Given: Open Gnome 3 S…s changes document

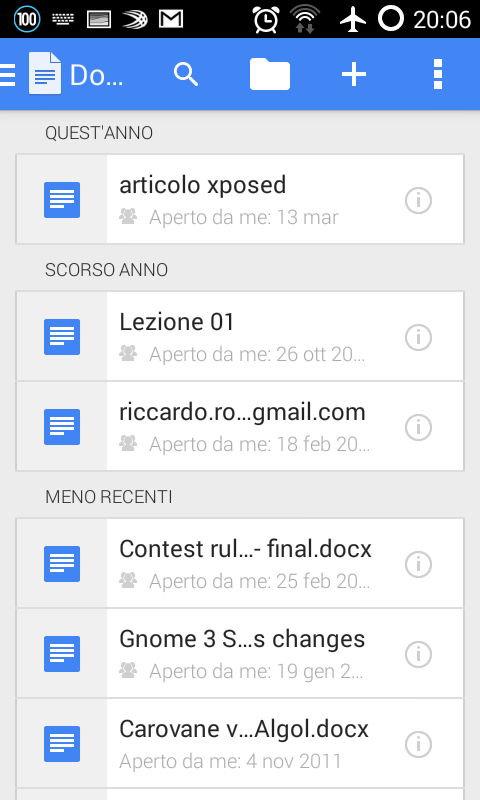Looking at the screenshot, I should click(240, 654).
